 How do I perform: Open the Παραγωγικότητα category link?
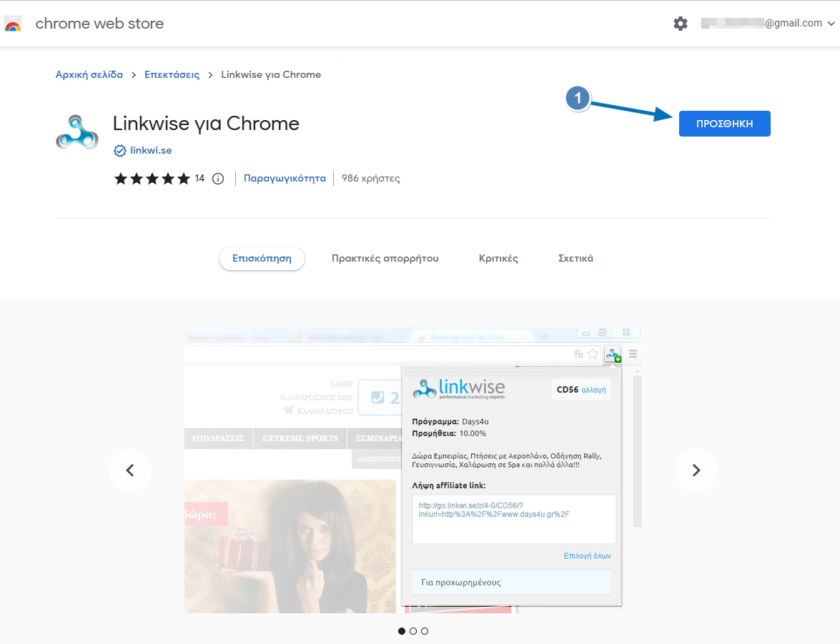pos(285,179)
